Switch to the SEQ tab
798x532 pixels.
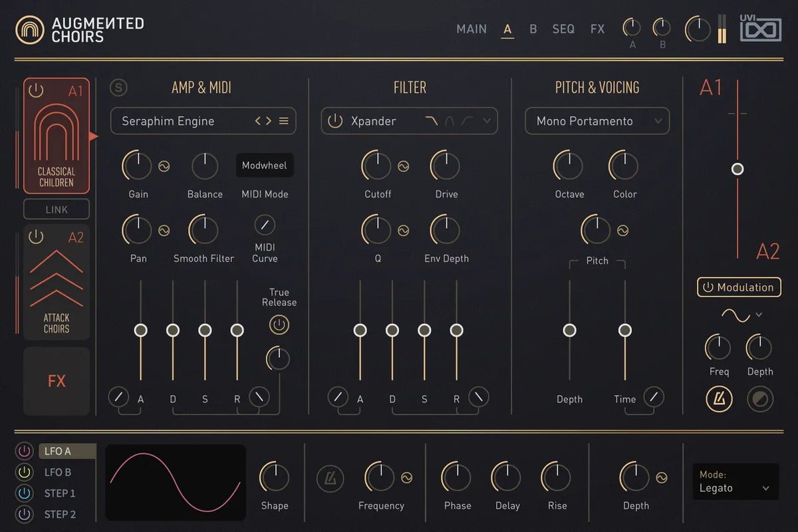(563, 29)
